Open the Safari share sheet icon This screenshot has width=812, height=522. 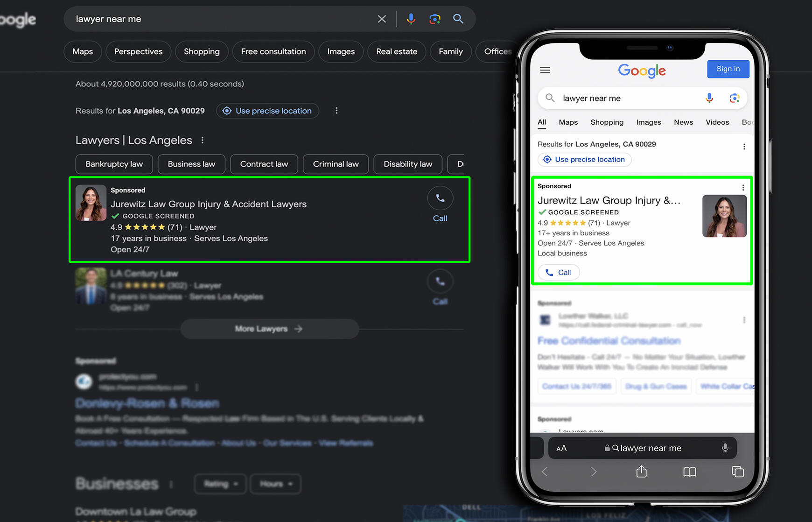pos(642,472)
